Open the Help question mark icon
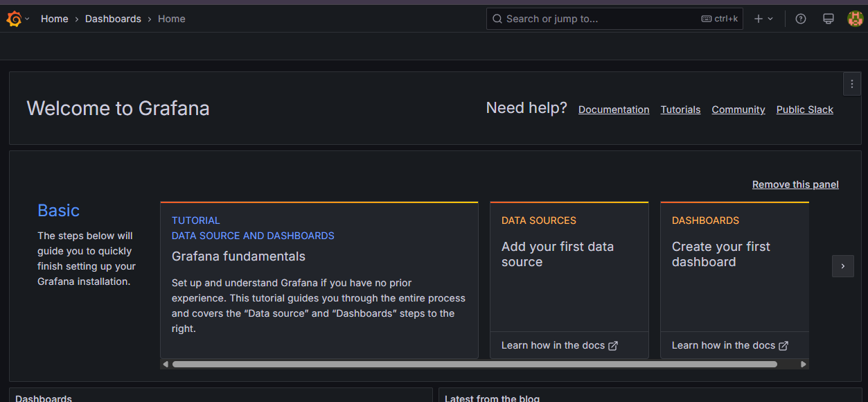This screenshot has height=402, width=868. 801,19
